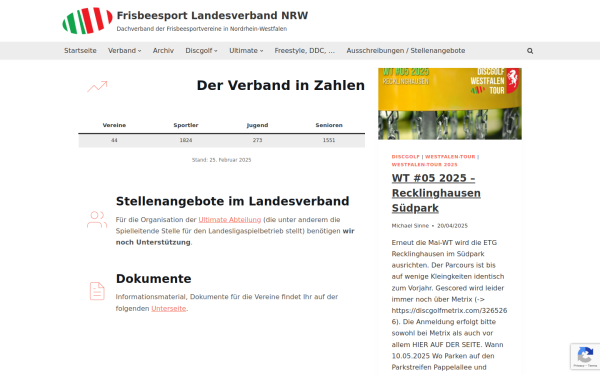Go to Startseite menu item

(x=80, y=51)
